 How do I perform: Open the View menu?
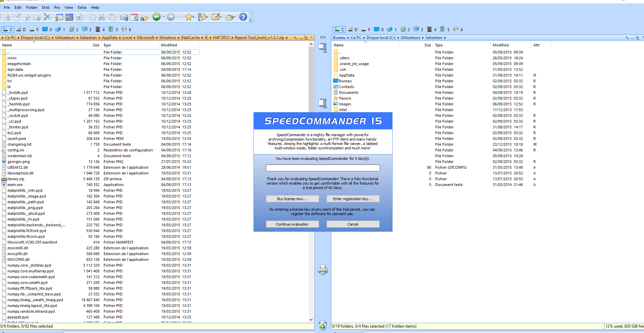[x=69, y=7]
